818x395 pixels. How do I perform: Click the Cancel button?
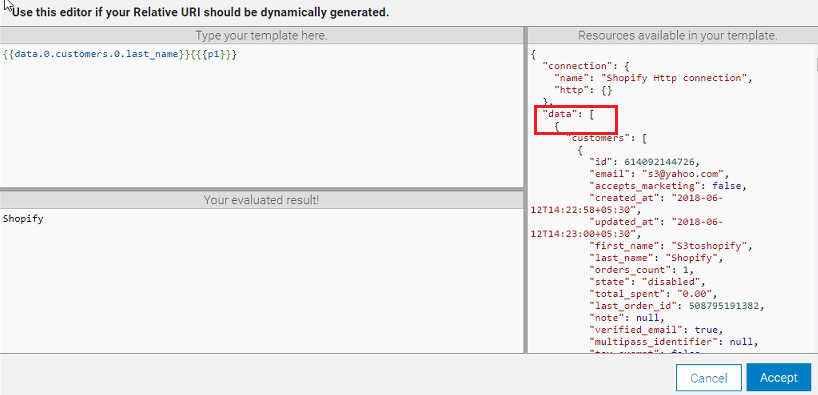[x=708, y=377]
